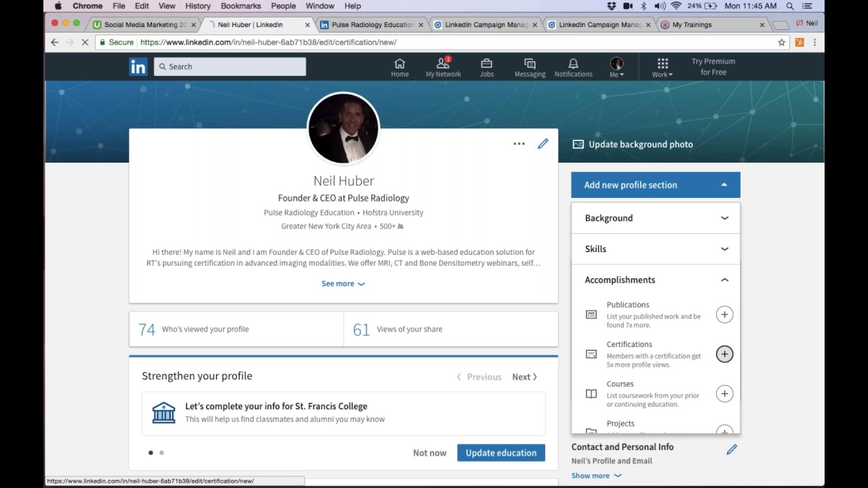Open the Notifications bell icon
The image size is (868, 488).
pos(573,67)
